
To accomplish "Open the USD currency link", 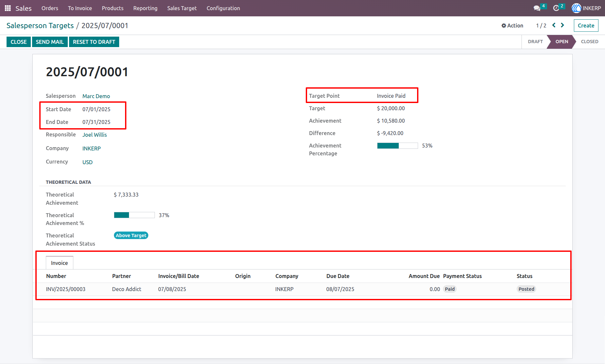I will tap(87, 162).
